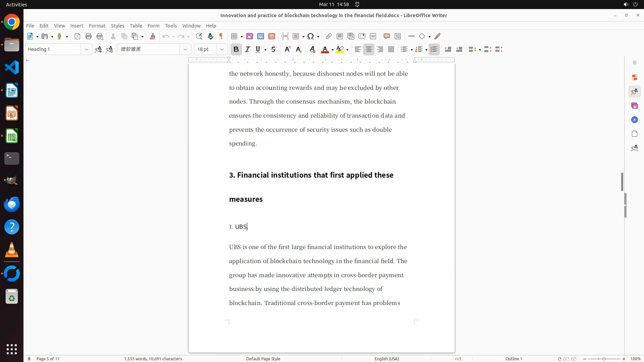Click the Default Page Style status label
This screenshot has height=362, width=644.
pyautogui.click(x=263, y=359)
